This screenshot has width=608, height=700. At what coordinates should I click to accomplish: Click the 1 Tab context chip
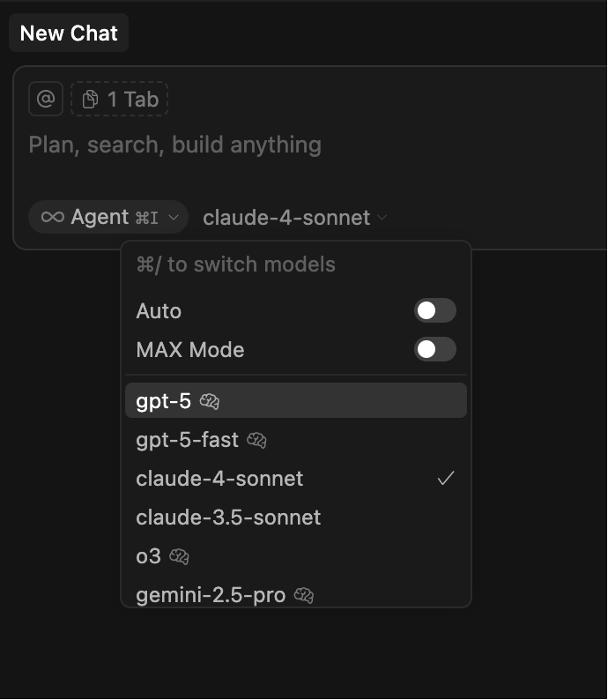[x=120, y=100]
